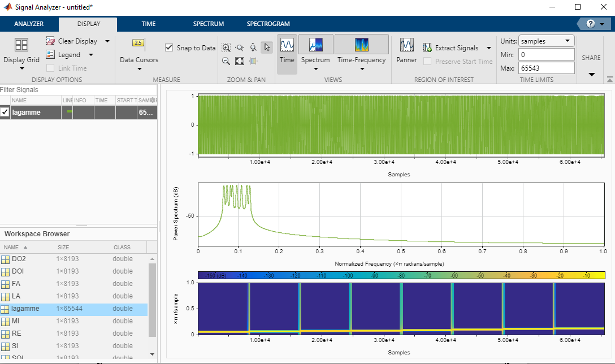Enable Snap to Data
Screen dimensions: 615x364
tap(169, 47)
